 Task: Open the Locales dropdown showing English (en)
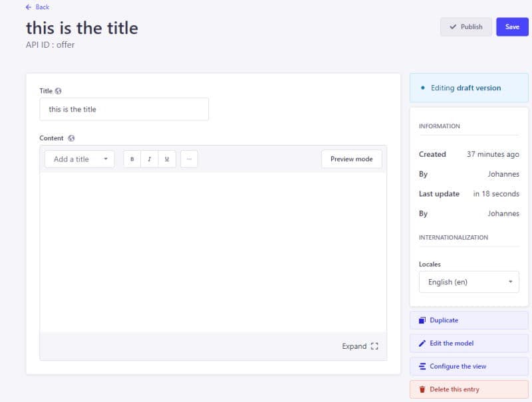468,282
